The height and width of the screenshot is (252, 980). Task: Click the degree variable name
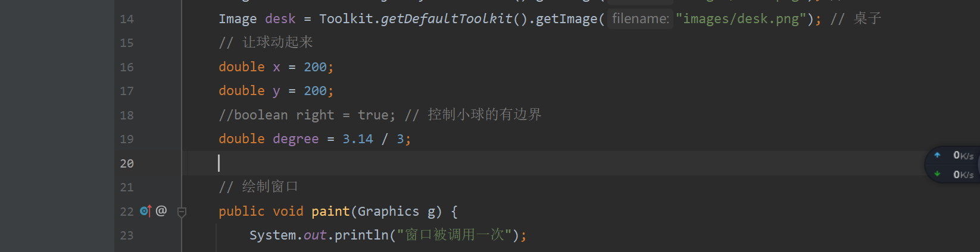295,139
